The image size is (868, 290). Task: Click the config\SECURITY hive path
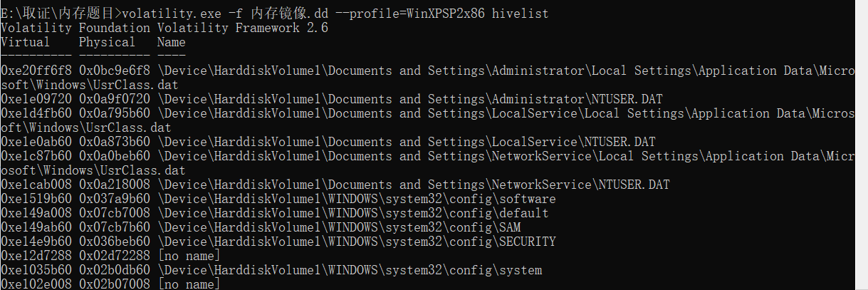[x=357, y=242]
